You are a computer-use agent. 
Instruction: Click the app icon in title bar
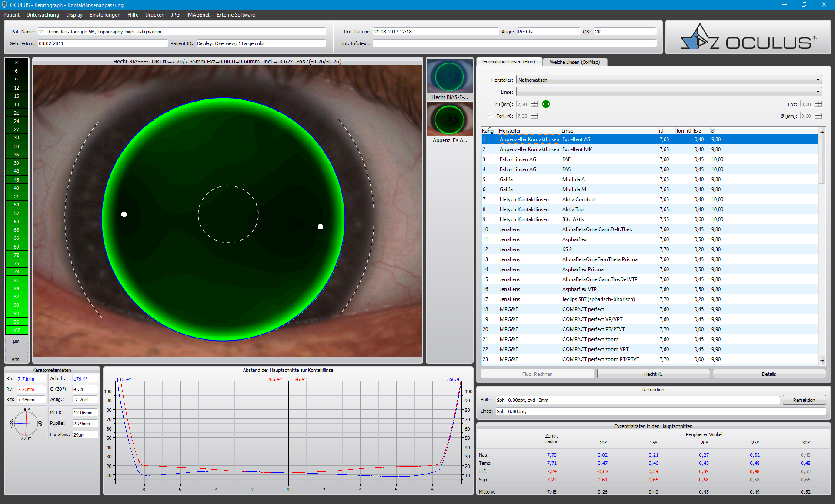click(4, 5)
